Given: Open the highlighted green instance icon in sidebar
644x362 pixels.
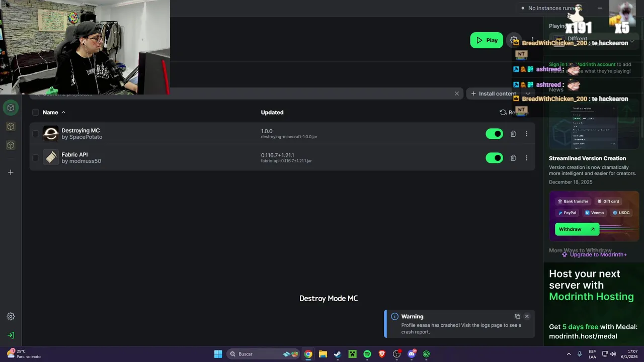Looking at the screenshot, I should coord(11,108).
